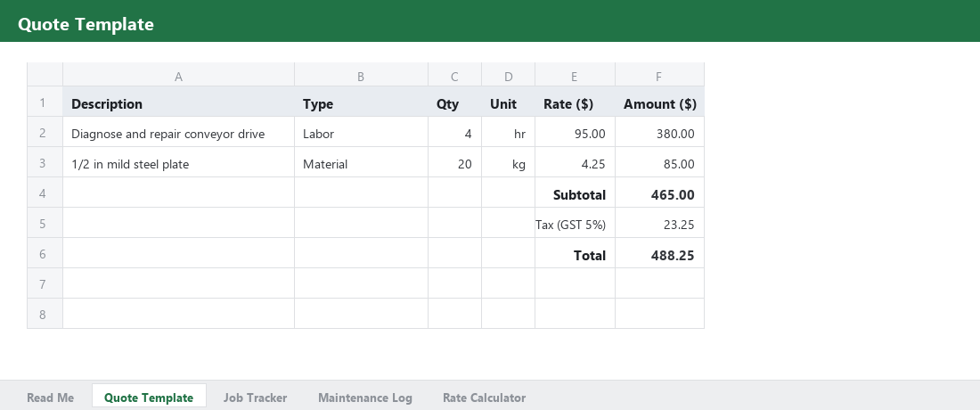Select row 3 header
Image resolution: width=980 pixels, height=410 pixels.
[45, 162]
